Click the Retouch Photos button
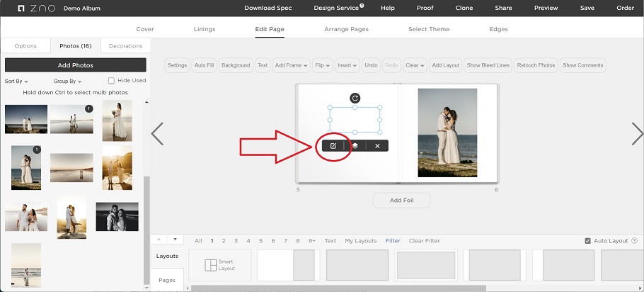 [536, 65]
